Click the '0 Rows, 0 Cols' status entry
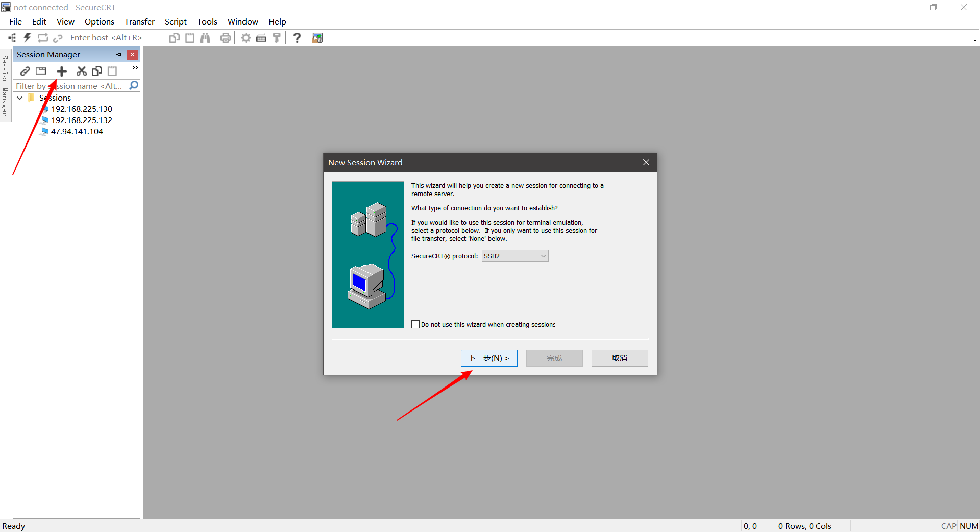The height and width of the screenshot is (532, 980). click(x=804, y=526)
